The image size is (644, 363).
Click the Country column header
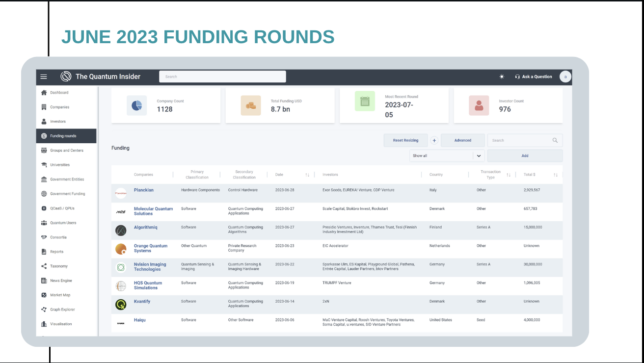[x=436, y=175]
